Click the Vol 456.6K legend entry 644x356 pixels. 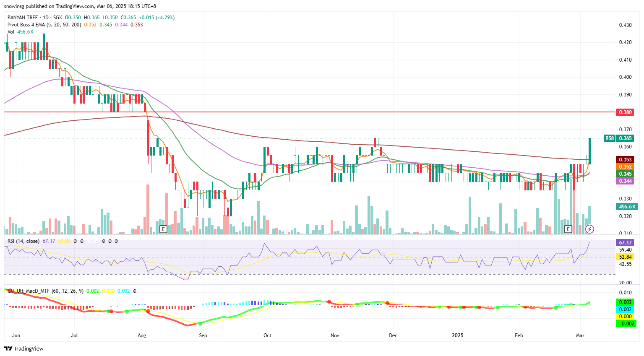(x=21, y=32)
